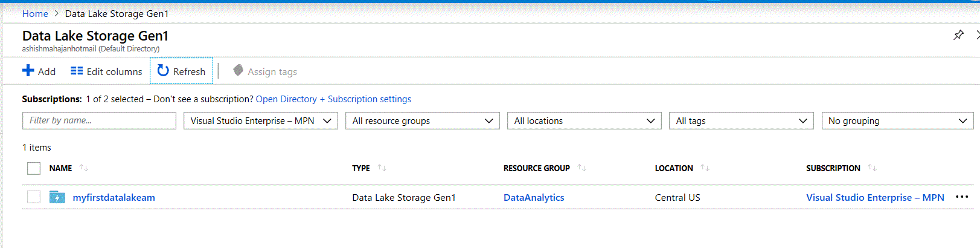Sort by Type column arrows
980x248 pixels.
(x=382, y=168)
